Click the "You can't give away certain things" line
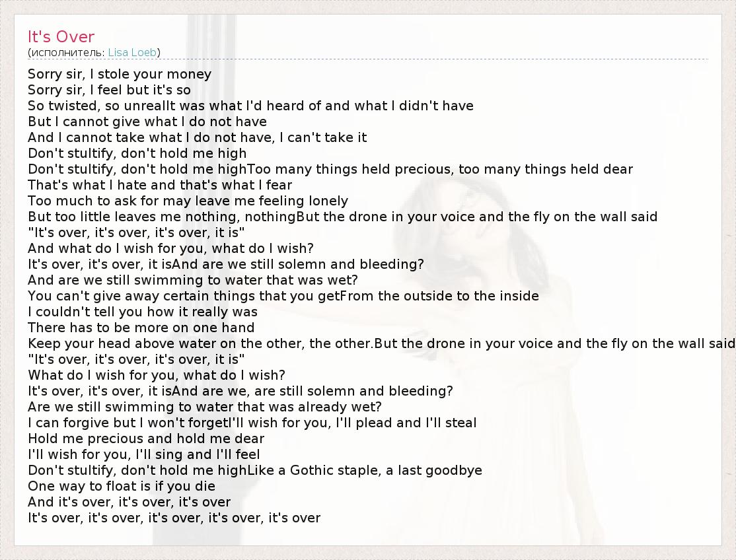 click(x=283, y=296)
